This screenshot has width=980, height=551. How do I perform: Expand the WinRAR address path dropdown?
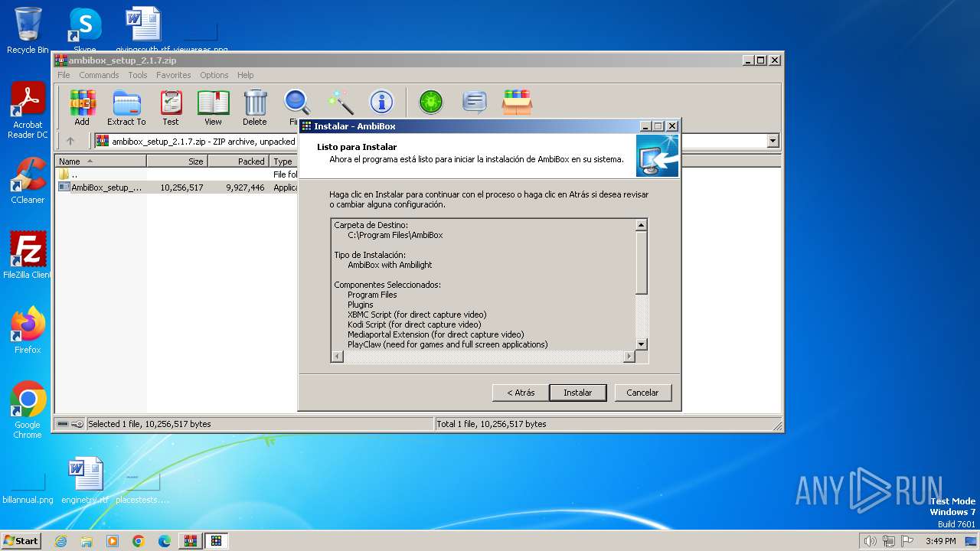pos(773,141)
